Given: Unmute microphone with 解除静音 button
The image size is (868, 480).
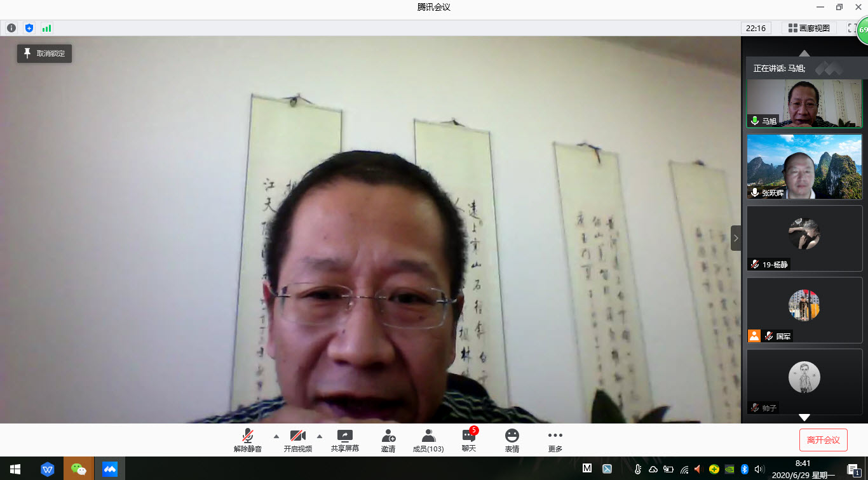Looking at the screenshot, I should [247, 441].
